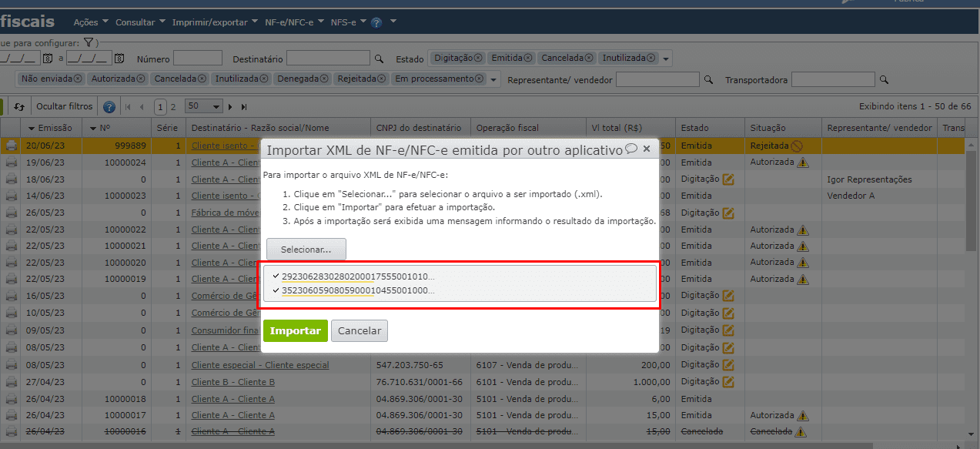
Task: Remove the Cancelada chip from the Estado filter
Action: (x=589, y=58)
